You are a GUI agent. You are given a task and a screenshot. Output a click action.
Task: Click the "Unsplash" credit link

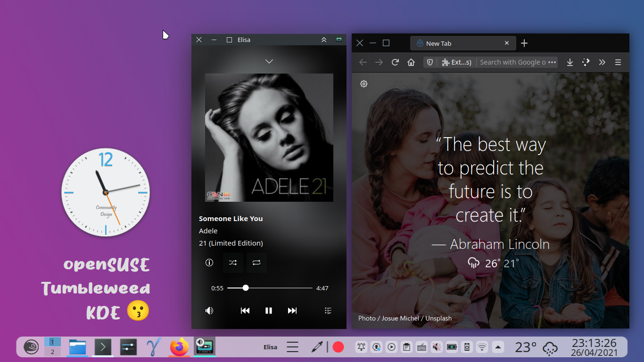438,318
